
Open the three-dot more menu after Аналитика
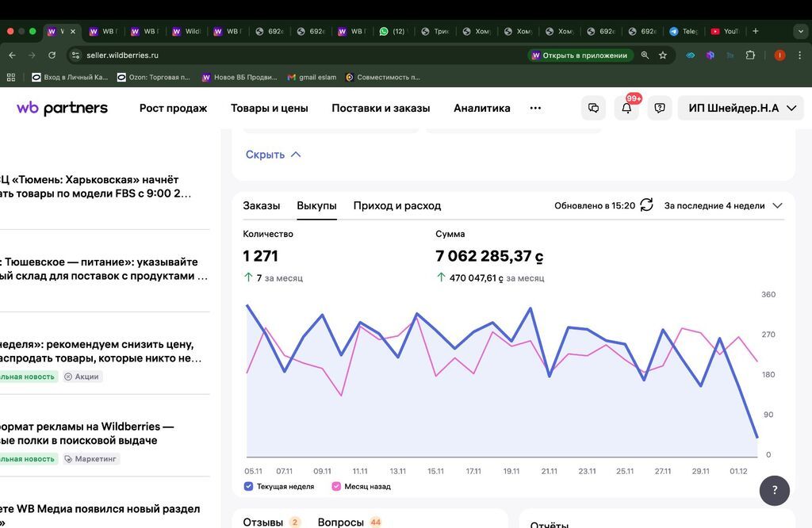coord(535,108)
